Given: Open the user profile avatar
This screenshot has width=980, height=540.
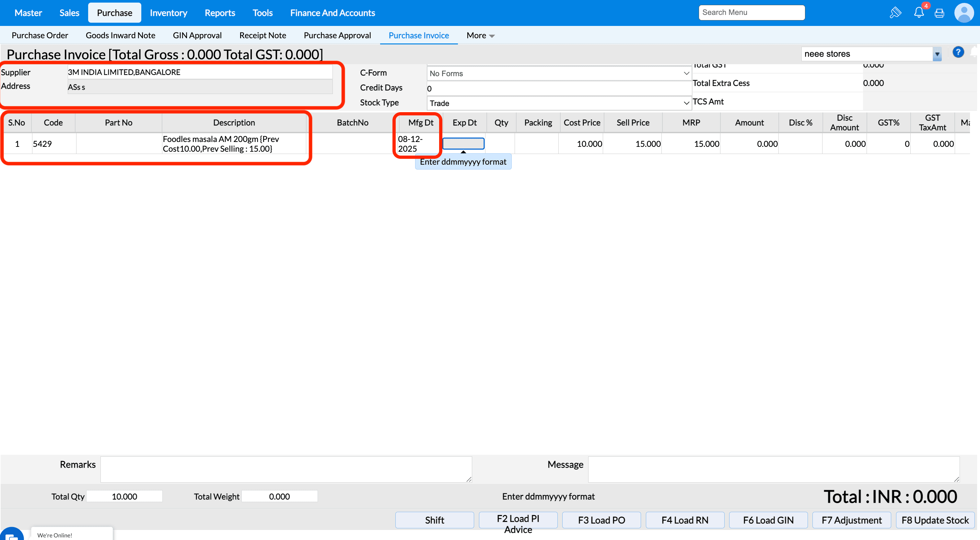Looking at the screenshot, I should (964, 13).
